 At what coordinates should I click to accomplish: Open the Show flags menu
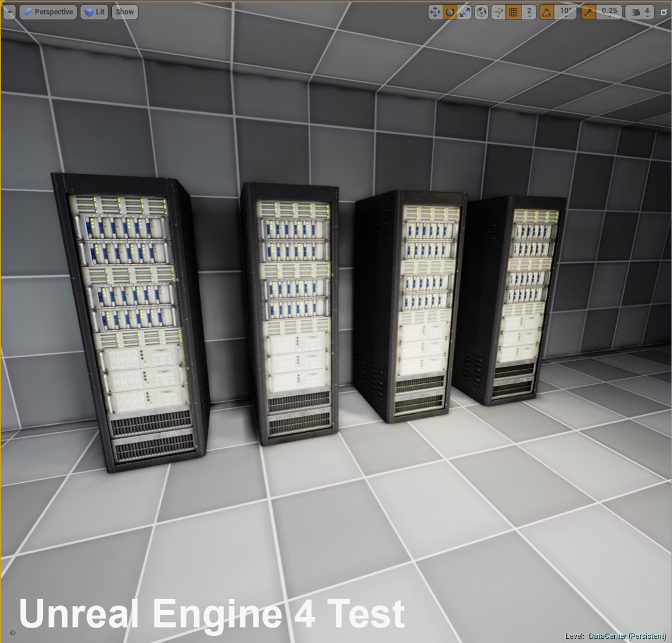pos(125,12)
